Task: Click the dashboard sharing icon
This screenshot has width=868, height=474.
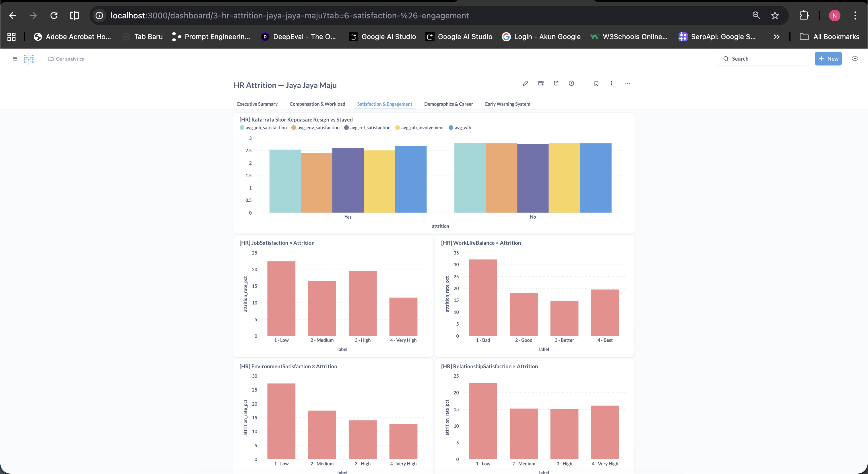Action: 556,83
